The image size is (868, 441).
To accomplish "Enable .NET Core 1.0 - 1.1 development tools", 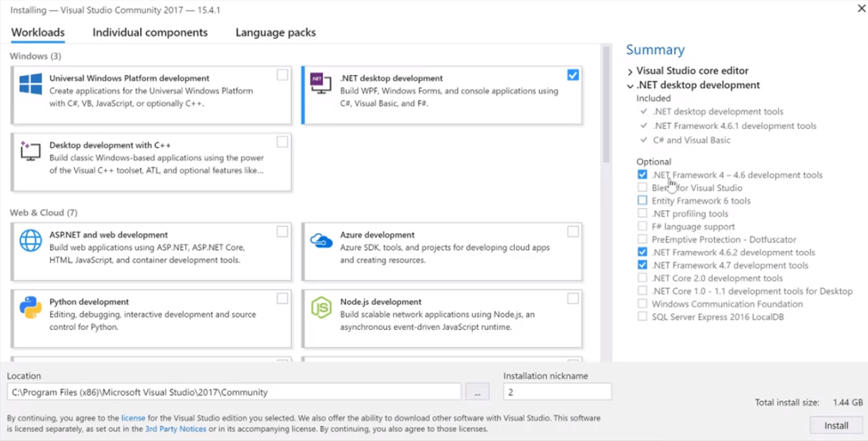I will [x=642, y=290].
